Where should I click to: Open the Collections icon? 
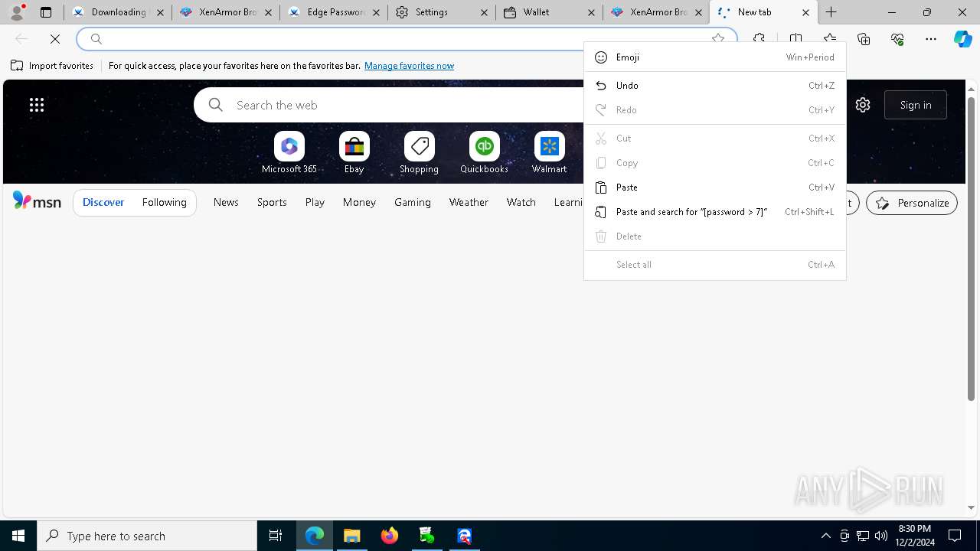864,39
